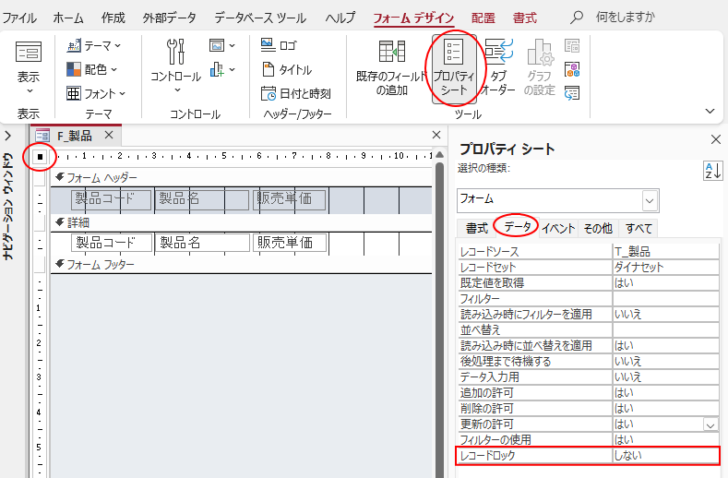Click the データ入力用 value いいえ
The image size is (728, 478).
coord(666,377)
